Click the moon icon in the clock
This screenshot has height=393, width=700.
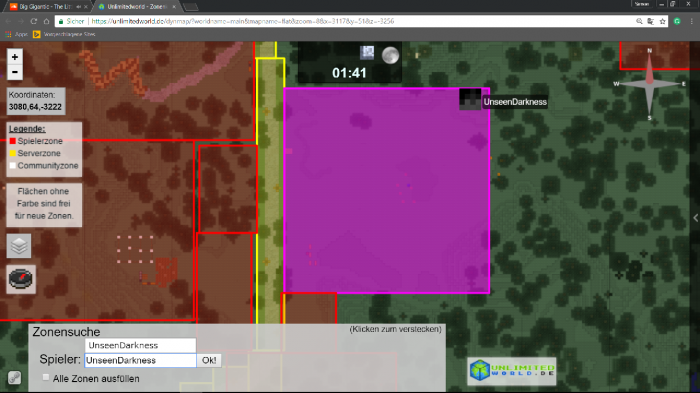tap(390, 55)
